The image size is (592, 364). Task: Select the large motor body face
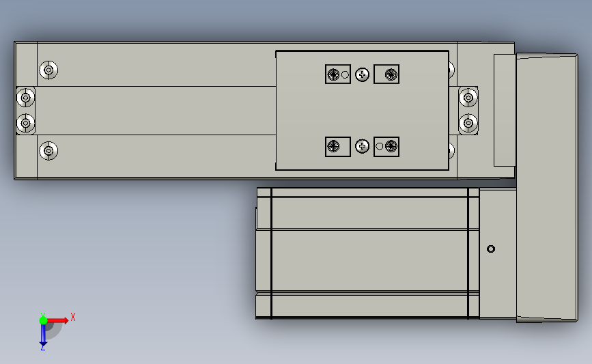click(367, 253)
